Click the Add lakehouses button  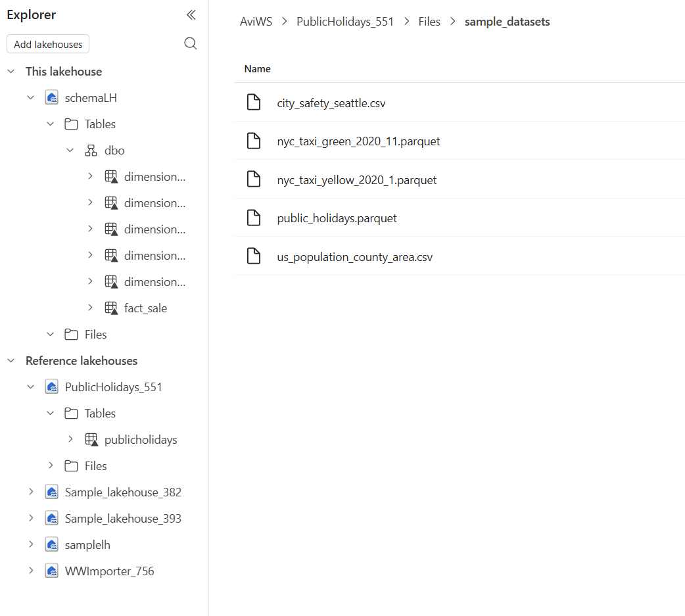[x=47, y=43]
